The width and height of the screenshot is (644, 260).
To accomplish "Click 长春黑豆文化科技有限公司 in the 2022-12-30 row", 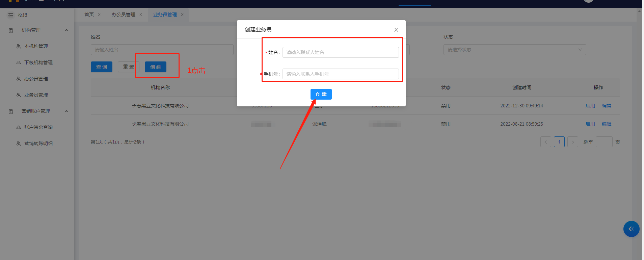I will [x=160, y=106].
